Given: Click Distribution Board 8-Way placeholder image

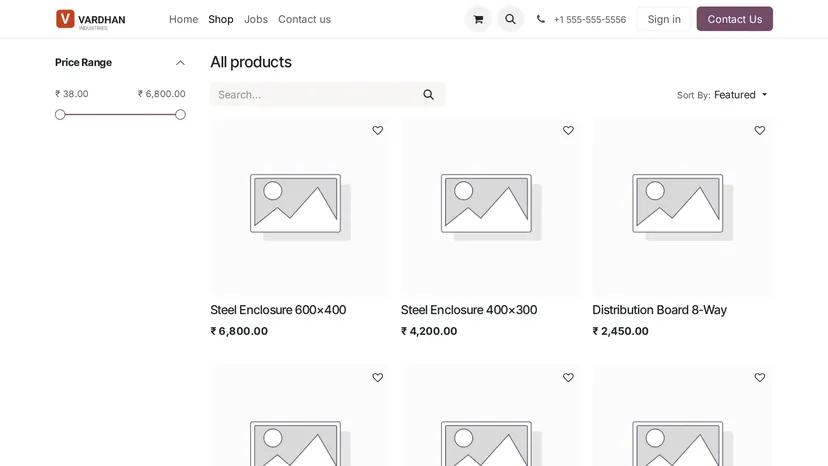Looking at the screenshot, I should pos(682,207).
